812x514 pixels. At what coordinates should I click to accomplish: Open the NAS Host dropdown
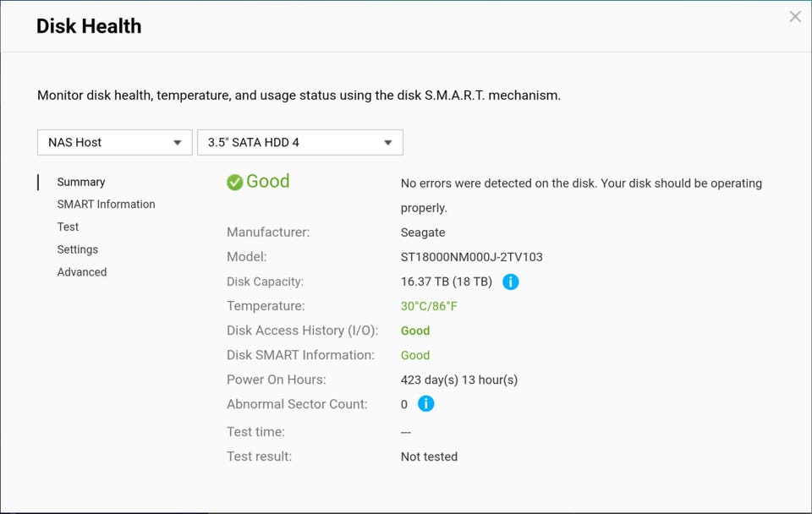pyautogui.click(x=114, y=142)
